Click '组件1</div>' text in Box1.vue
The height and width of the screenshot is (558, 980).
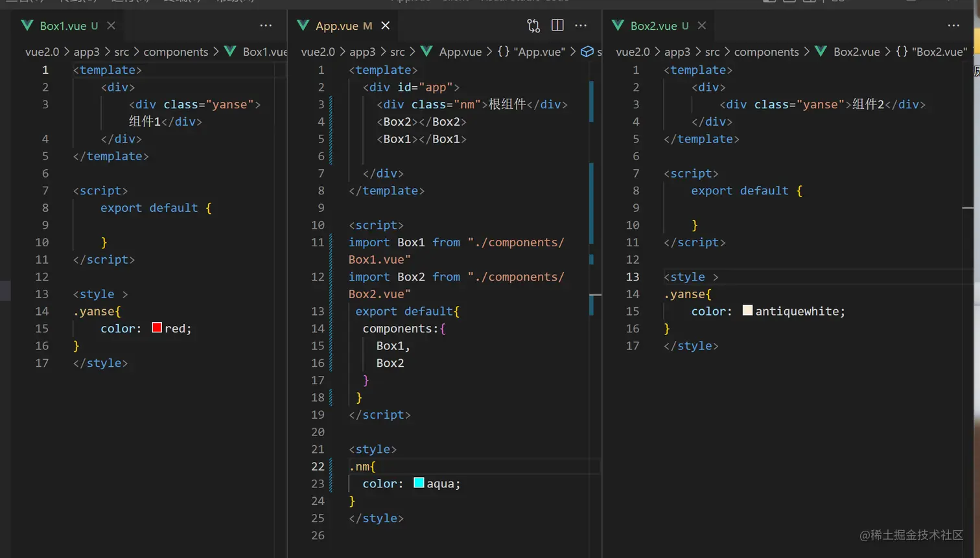coord(165,122)
